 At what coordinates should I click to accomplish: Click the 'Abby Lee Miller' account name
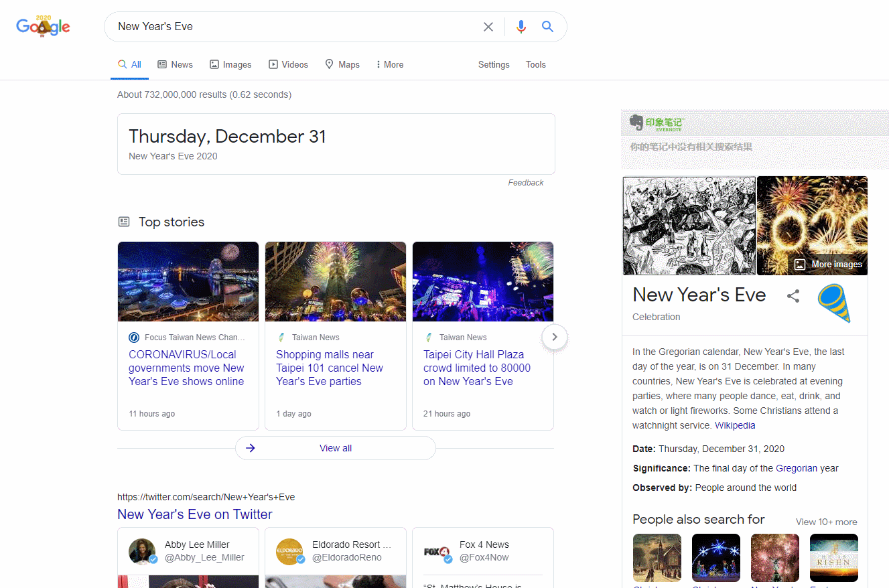click(x=197, y=544)
